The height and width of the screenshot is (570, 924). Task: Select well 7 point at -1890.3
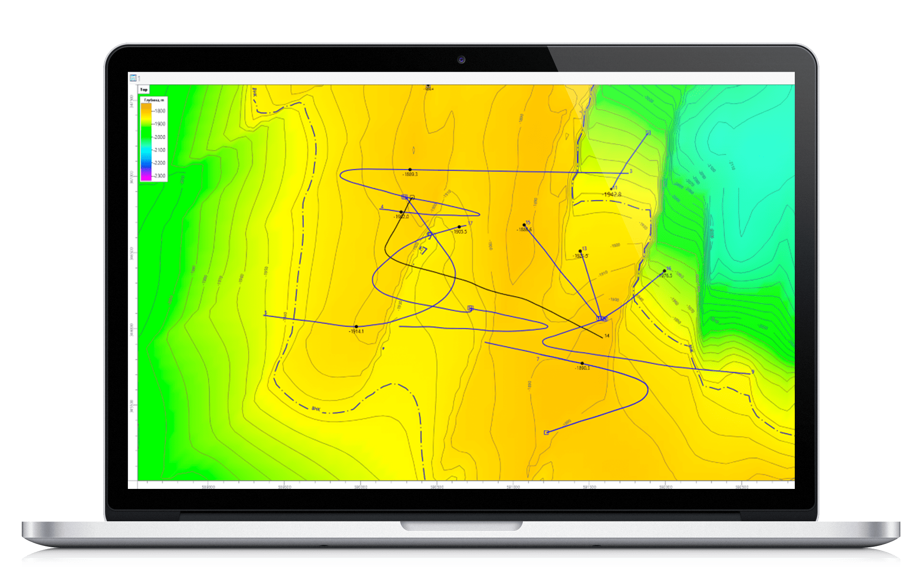coord(582,363)
